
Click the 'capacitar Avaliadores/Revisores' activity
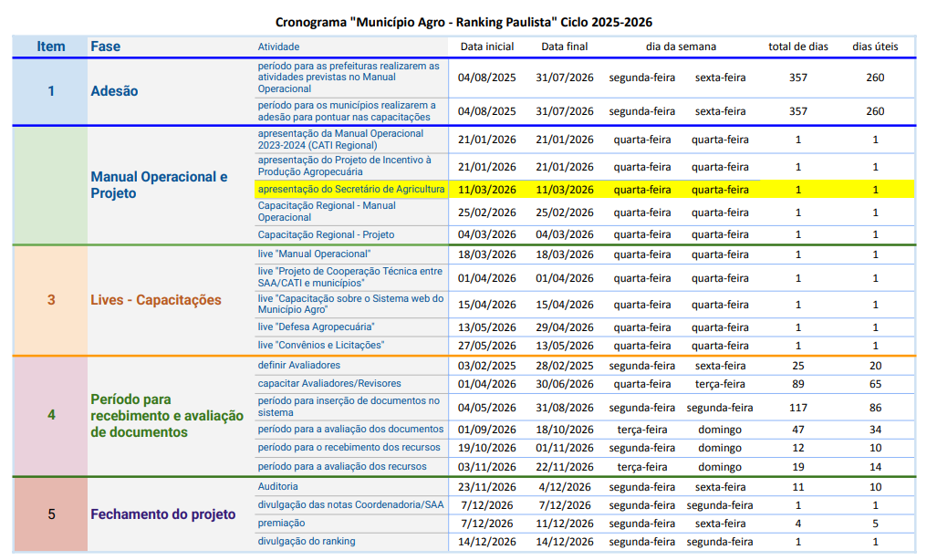(x=328, y=384)
